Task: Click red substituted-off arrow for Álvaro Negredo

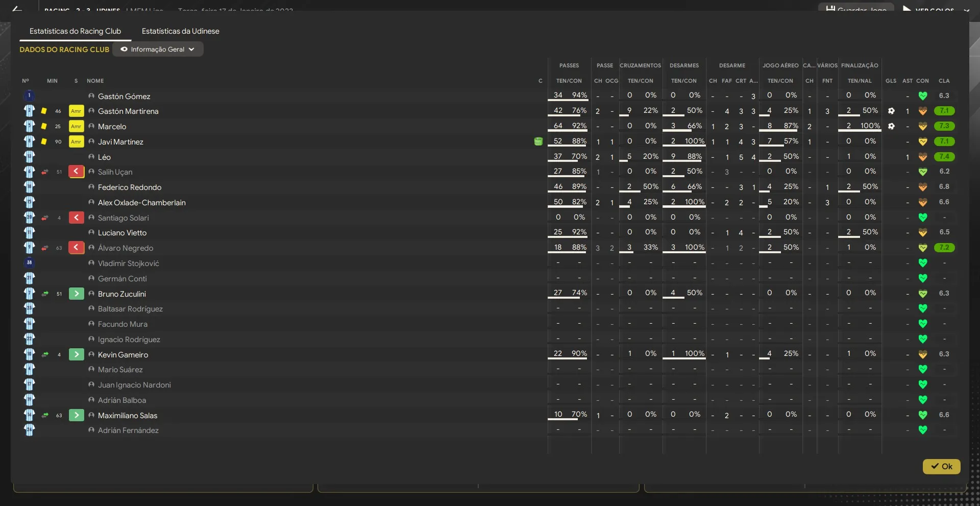Action: point(76,248)
